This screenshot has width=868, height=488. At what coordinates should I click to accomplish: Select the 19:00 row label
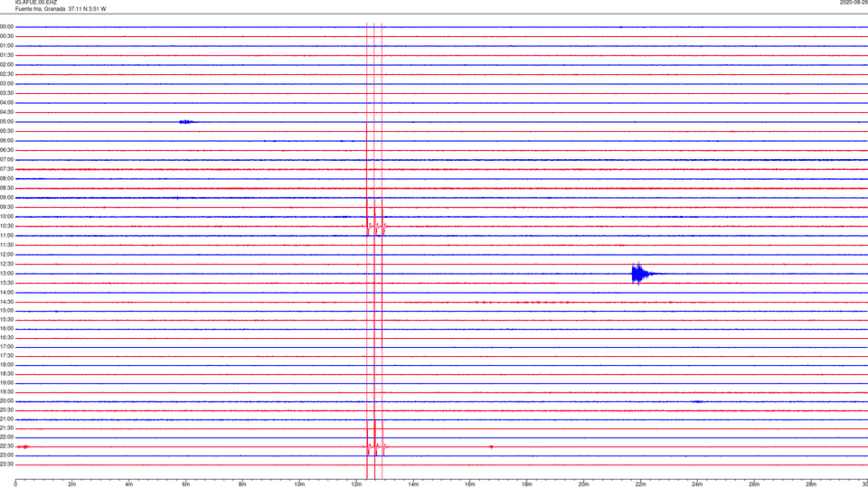(x=7, y=383)
